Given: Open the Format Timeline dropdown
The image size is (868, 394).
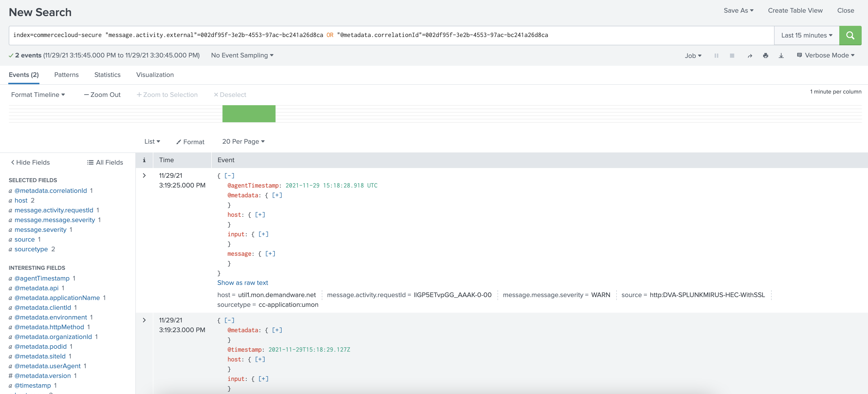Looking at the screenshot, I should [37, 95].
